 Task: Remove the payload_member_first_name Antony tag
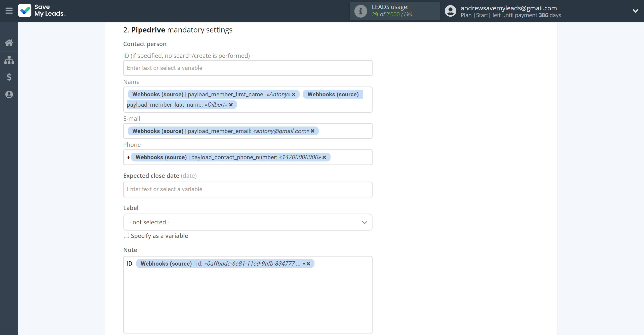pyautogui.click(x=294, y=95)
